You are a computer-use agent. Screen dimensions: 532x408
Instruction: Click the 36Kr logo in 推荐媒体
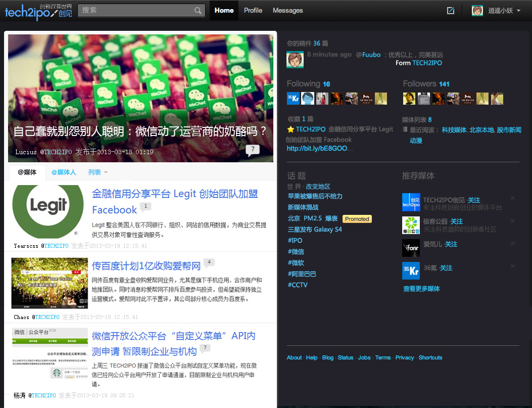click(411, 270)
